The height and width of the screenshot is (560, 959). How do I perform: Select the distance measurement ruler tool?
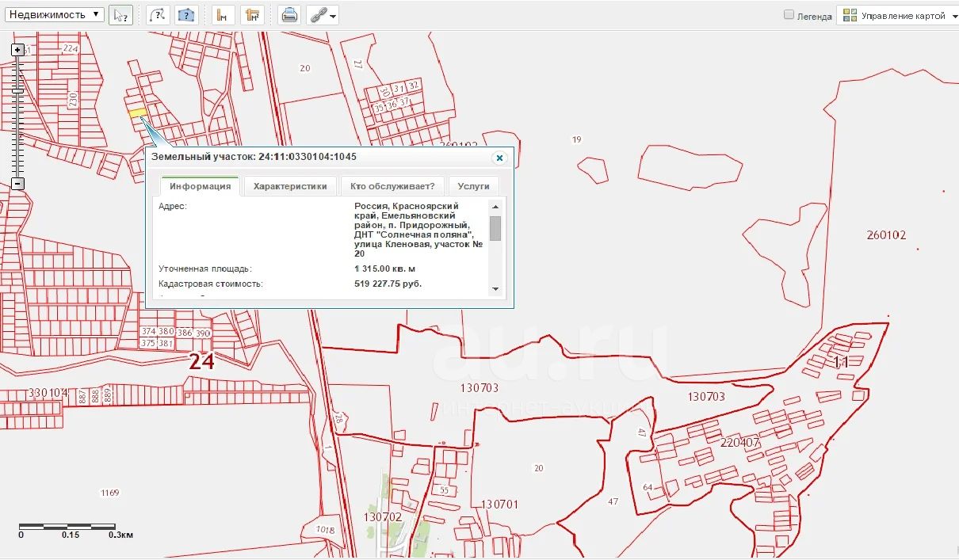pyautogui.click(x=224, y=15)
